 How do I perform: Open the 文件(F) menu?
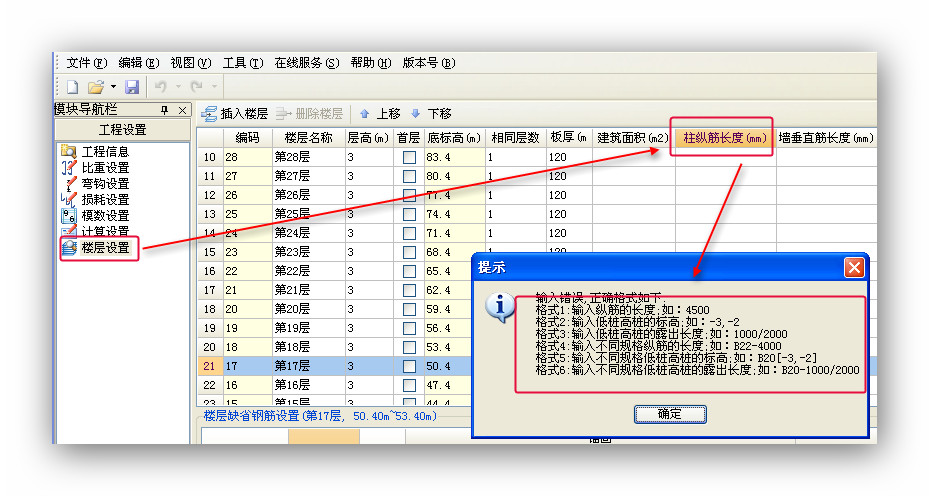[87, 63]
